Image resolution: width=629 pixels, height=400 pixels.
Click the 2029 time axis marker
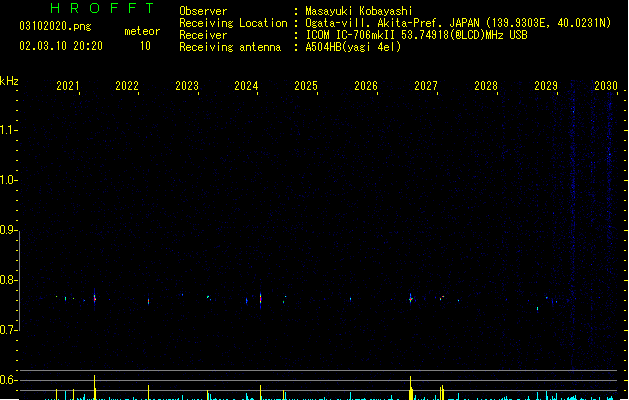click(x=546, y=85)
